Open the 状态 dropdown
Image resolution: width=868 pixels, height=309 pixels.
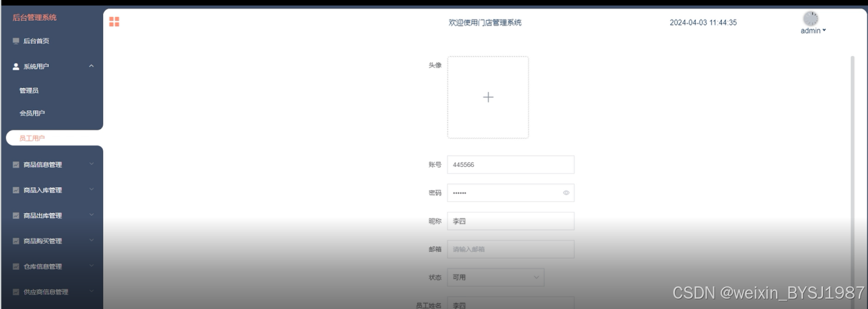click(x=495, y=277)
